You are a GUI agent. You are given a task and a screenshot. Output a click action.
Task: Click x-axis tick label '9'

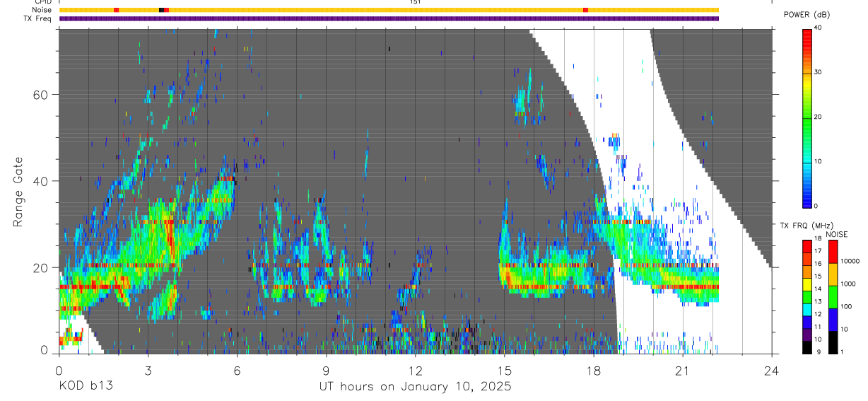(x=326, y=371)
